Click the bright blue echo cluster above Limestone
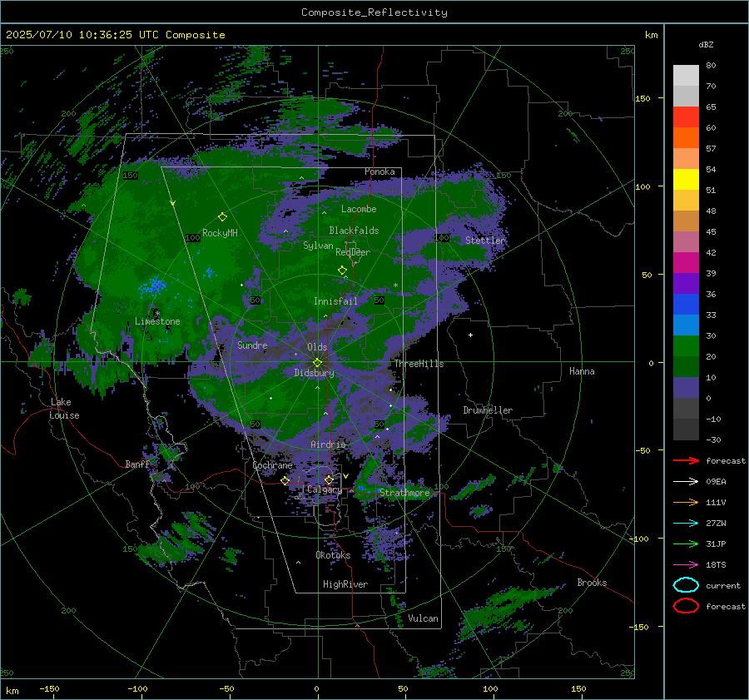This screenshot has height=700, width=749. pos(154,285)
